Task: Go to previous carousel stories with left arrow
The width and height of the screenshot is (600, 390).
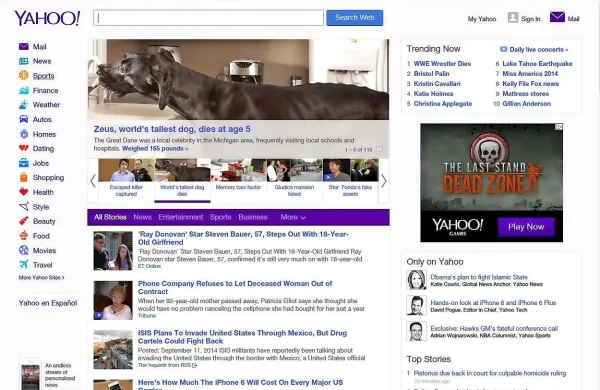Action: point(93,181)
